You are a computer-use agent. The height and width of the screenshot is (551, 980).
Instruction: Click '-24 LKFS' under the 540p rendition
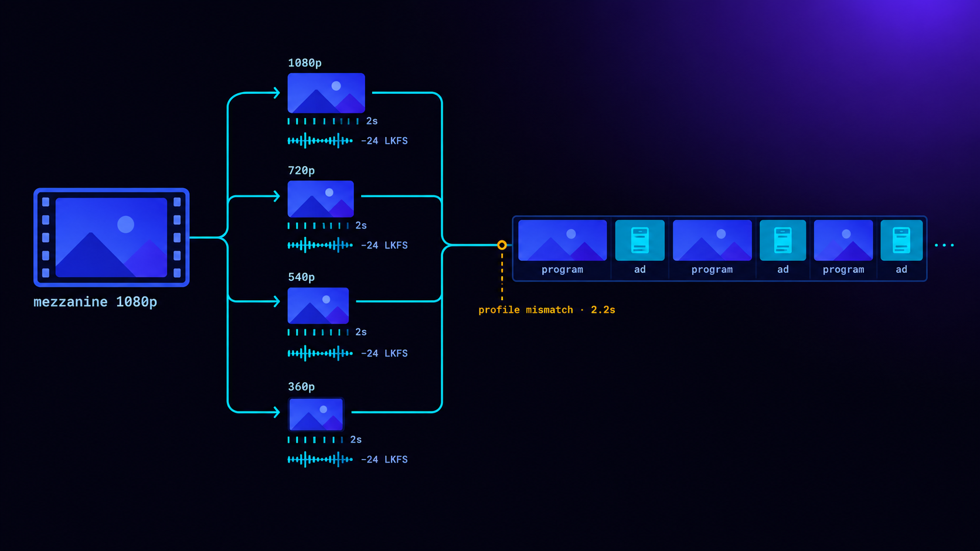tap(384, 353)
